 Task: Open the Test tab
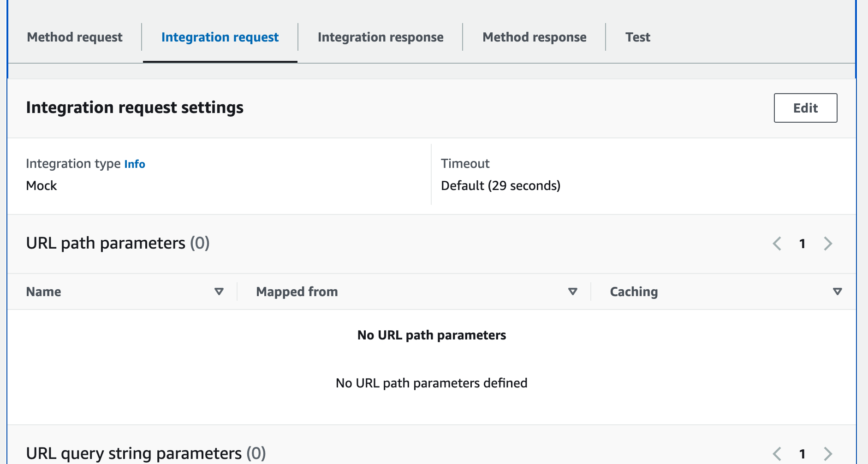tap(638, 37)
